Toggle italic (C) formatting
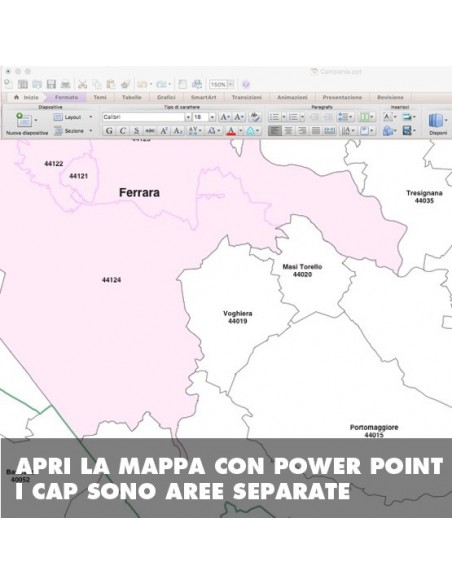 tap(122, 130)
